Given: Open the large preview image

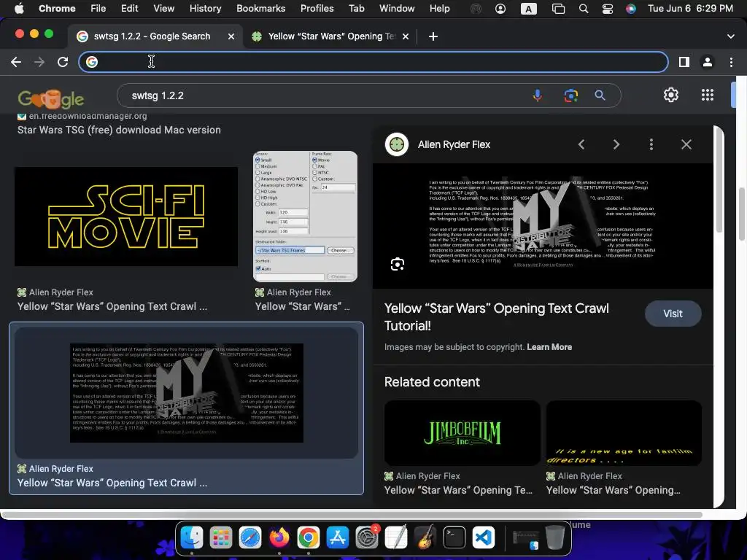Looking at the screenshot, I should pos(543,226).
